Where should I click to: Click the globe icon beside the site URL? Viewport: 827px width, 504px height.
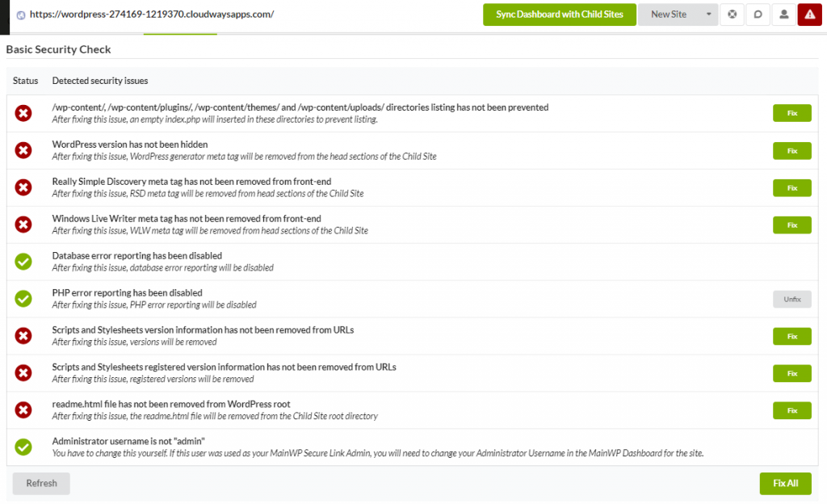pos(21,15)
